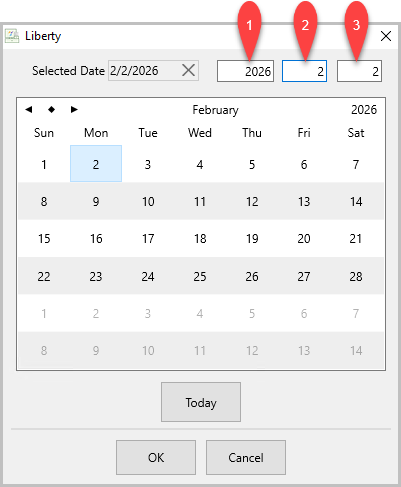Focus the day input field under marker 3
401x487 pixels.
coord(359,71)
